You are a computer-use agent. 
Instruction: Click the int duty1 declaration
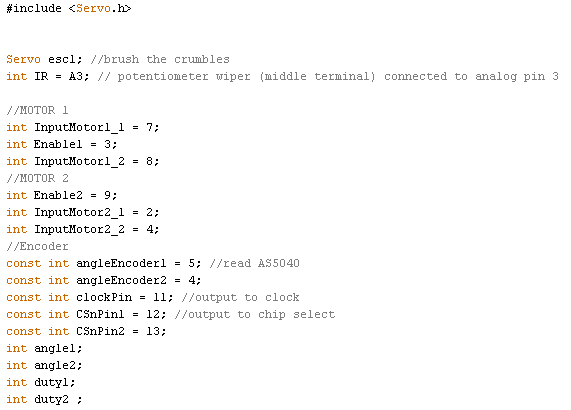tap(41, 382)
